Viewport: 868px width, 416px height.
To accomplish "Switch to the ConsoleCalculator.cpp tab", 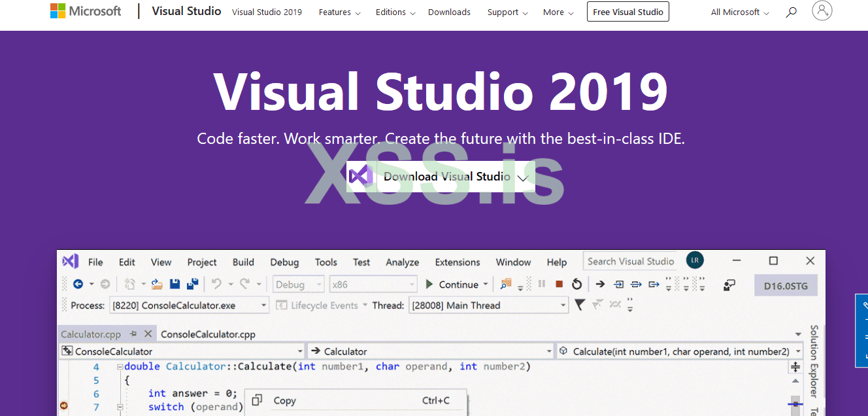I will [x=208, y=334].
